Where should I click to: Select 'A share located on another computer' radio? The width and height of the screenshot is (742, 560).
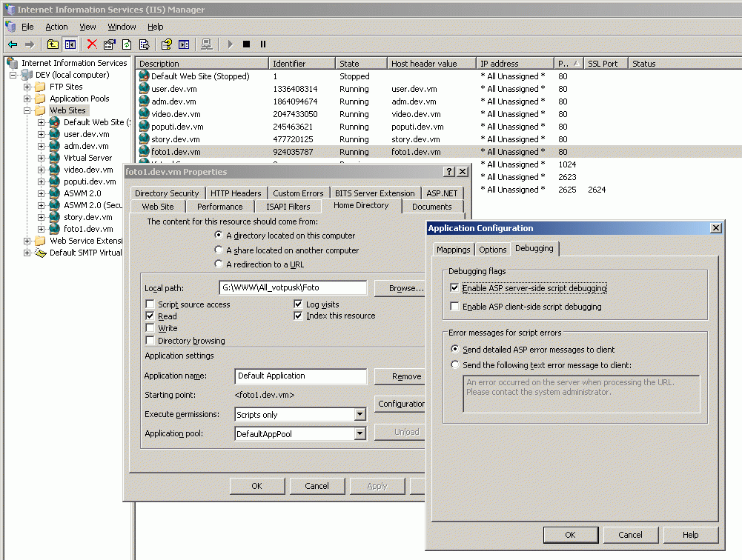218,249
